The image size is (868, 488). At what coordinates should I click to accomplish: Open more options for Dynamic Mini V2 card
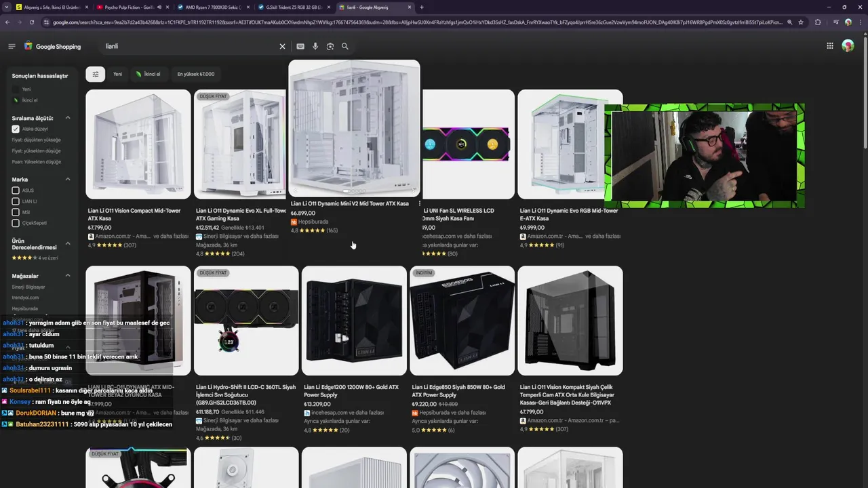click(x=419, y=203)
